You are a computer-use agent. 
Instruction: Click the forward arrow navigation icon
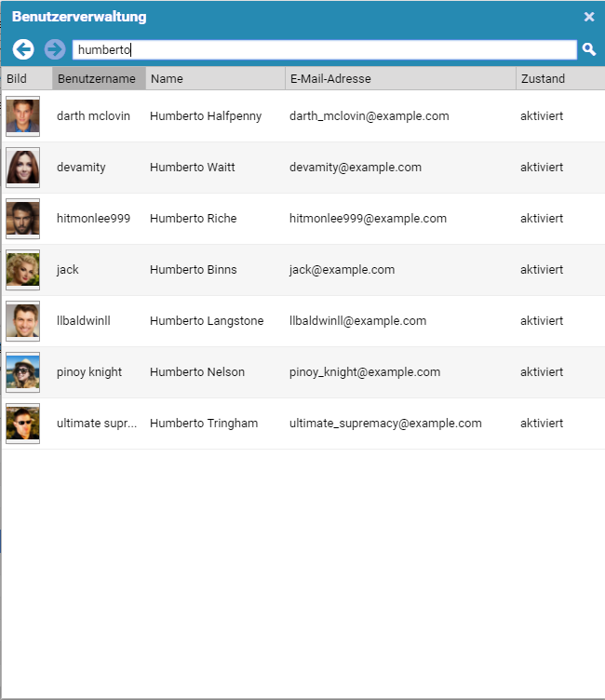[x=55, y=49]
